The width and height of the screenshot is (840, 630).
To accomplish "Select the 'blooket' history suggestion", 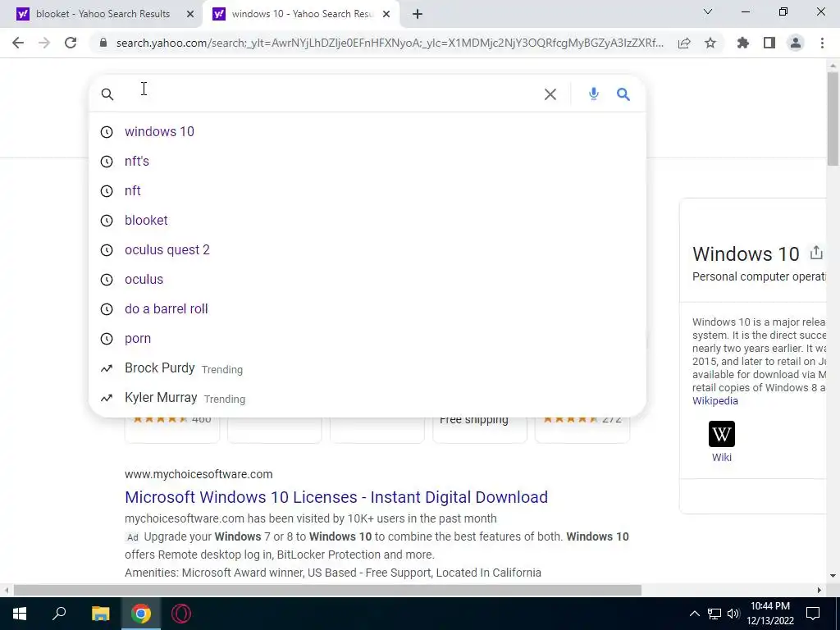I will coord(367,220).
